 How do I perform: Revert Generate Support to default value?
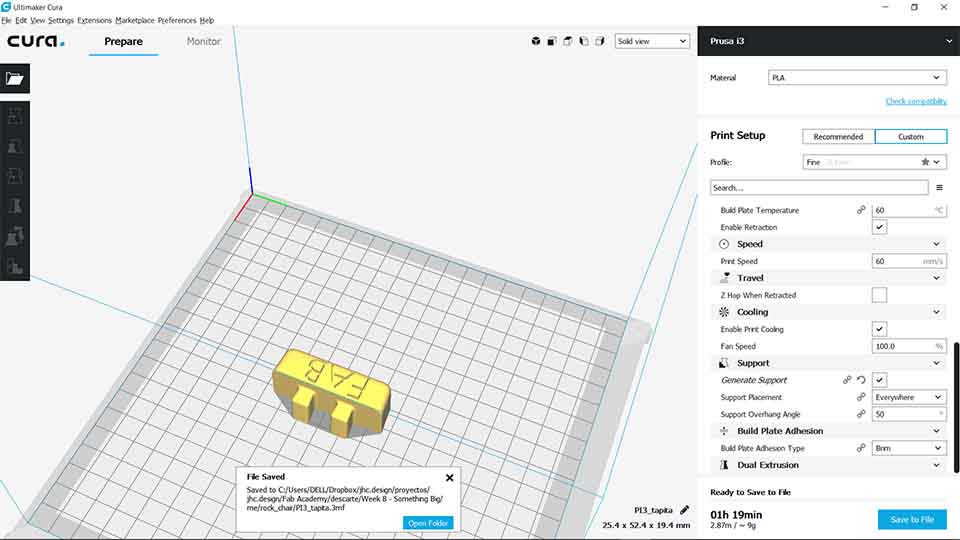pyautogui.click(x=861, y=380)
